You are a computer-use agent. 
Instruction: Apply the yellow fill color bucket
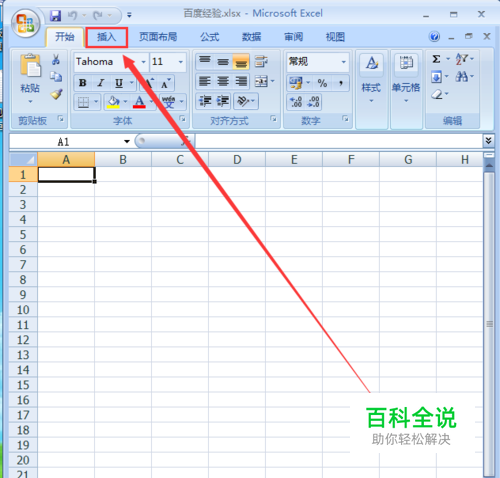pyautogui.click(x=113, y=102)
